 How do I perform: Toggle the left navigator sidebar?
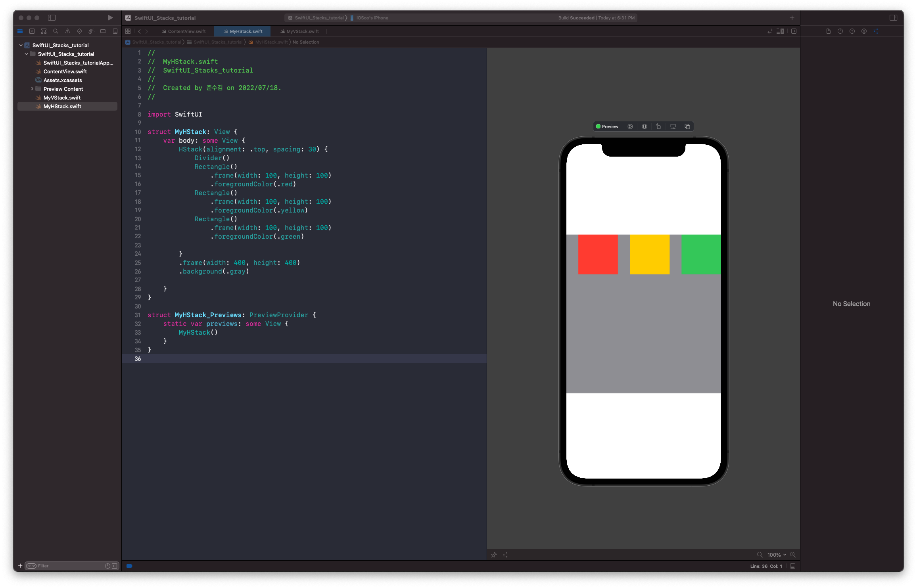pyautogui.click(x=52, y=17)
